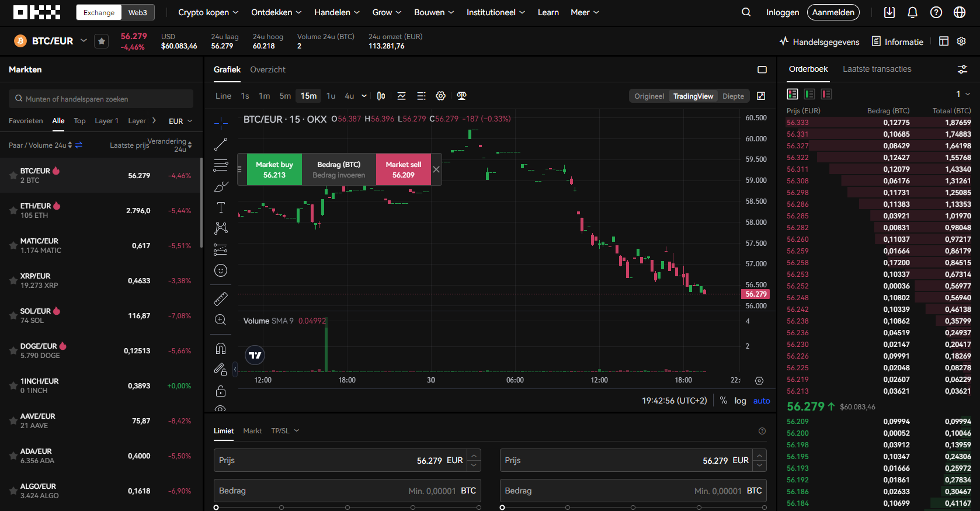This screenshot has width=980, height=511.
Task: Select the Markt order tab
Action: (252, 430)
